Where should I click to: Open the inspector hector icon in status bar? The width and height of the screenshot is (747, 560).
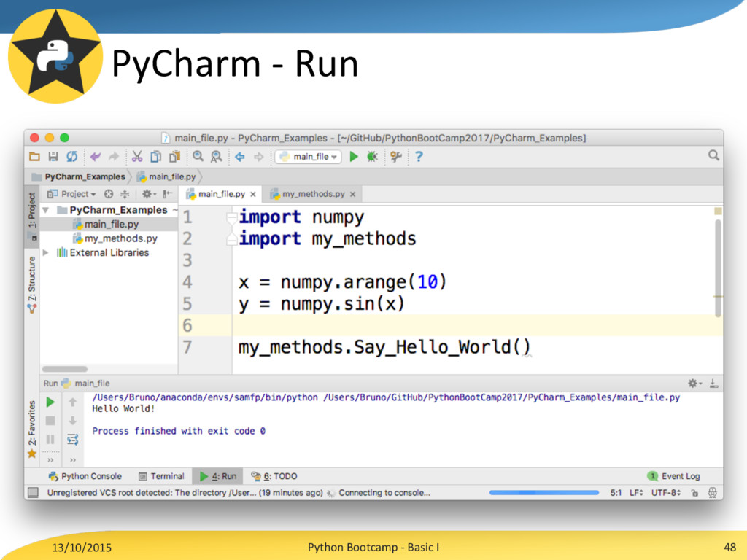(x=713, y=493)
